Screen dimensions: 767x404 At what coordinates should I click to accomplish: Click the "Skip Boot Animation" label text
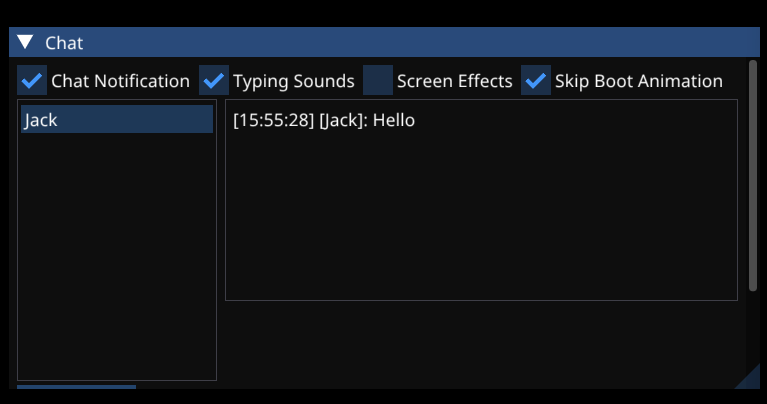click(x=638, y=81)
